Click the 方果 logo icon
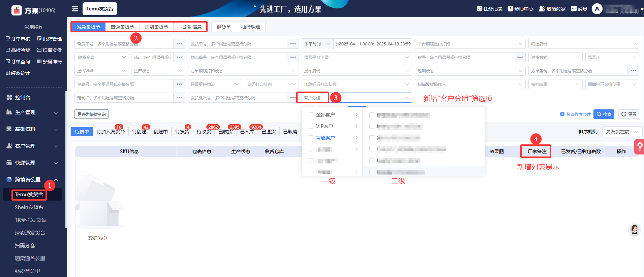 (17, 10)
